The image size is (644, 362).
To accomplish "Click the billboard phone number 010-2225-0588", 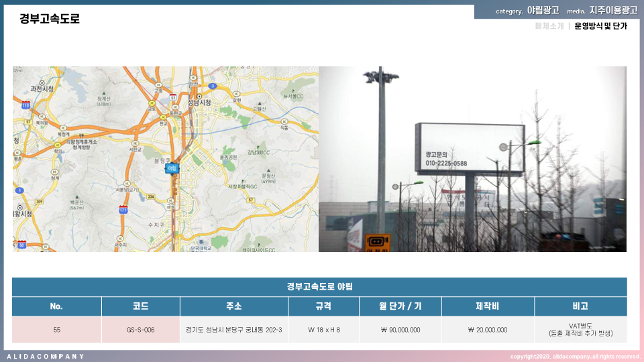I will (x=446, y=163).
